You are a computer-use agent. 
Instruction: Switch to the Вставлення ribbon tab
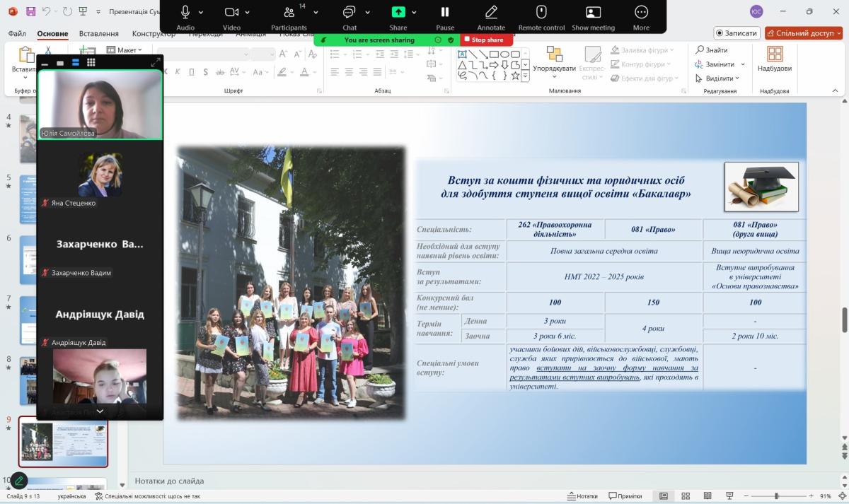point(98,34)
